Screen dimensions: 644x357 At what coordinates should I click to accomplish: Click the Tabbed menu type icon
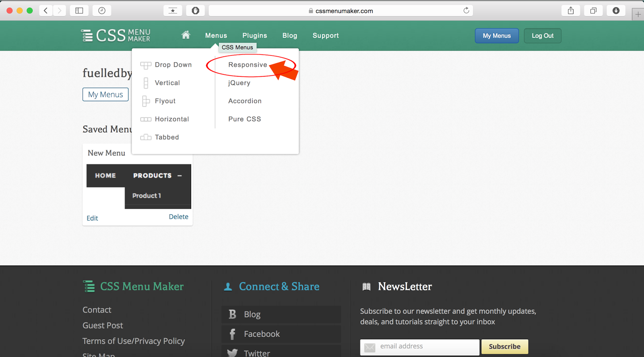146,137
